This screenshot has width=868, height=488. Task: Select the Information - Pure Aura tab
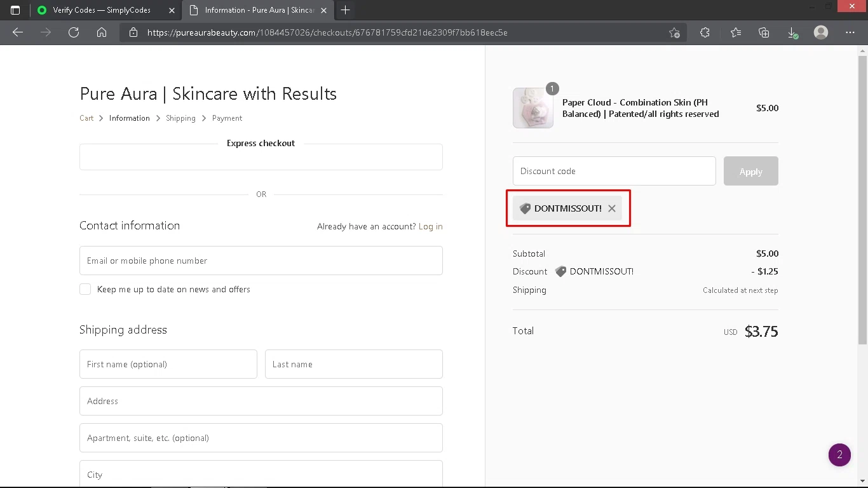(x=258, y=10)
